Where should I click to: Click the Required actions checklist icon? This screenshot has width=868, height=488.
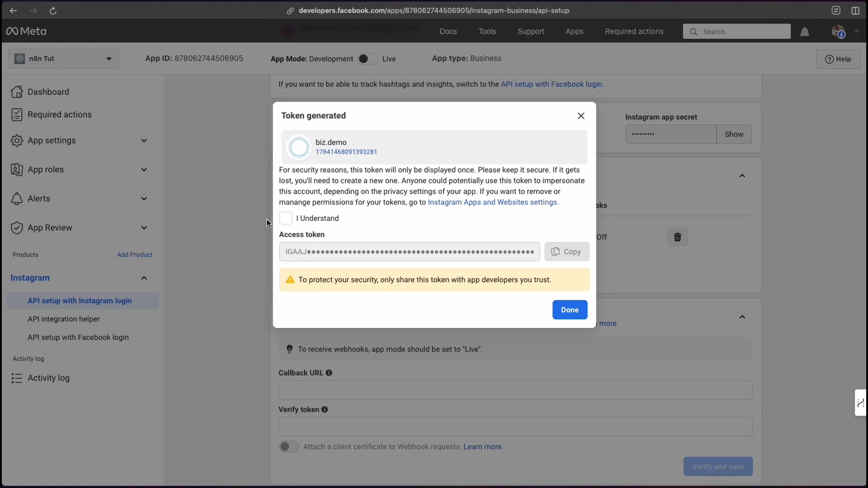(17, 115)
